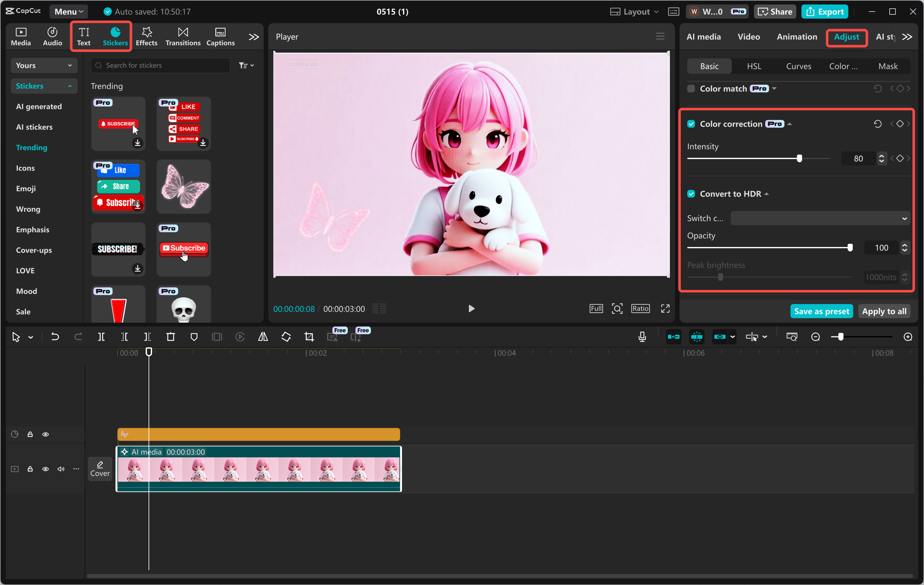
Task: Click the Search for stickers field
Action: [160, 65]
